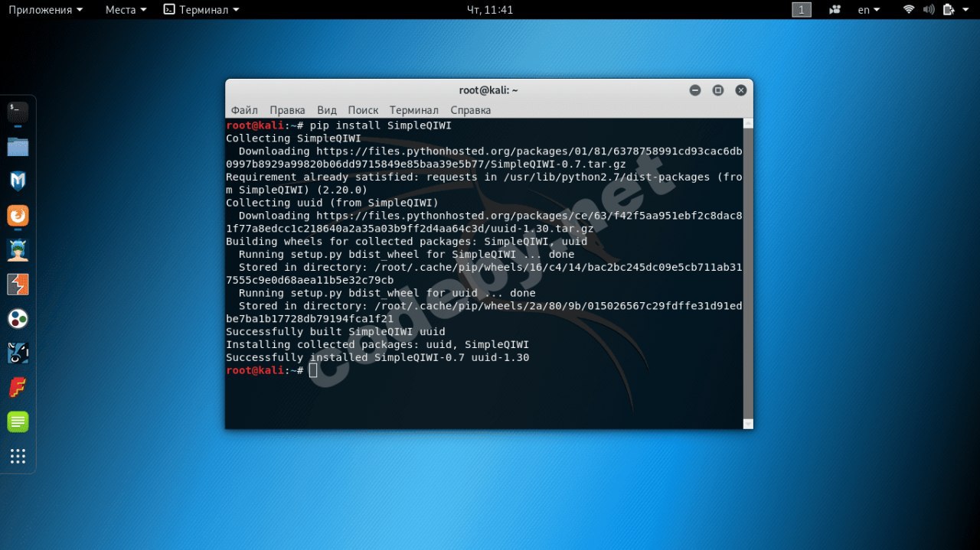Launch the Firefox browser from the dock
Screen dimensions: 980x550
pos(18,216)
